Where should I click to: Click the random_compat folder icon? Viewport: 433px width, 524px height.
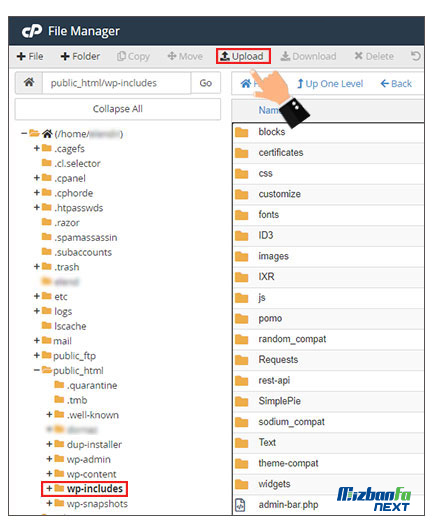tap(241, 339)
